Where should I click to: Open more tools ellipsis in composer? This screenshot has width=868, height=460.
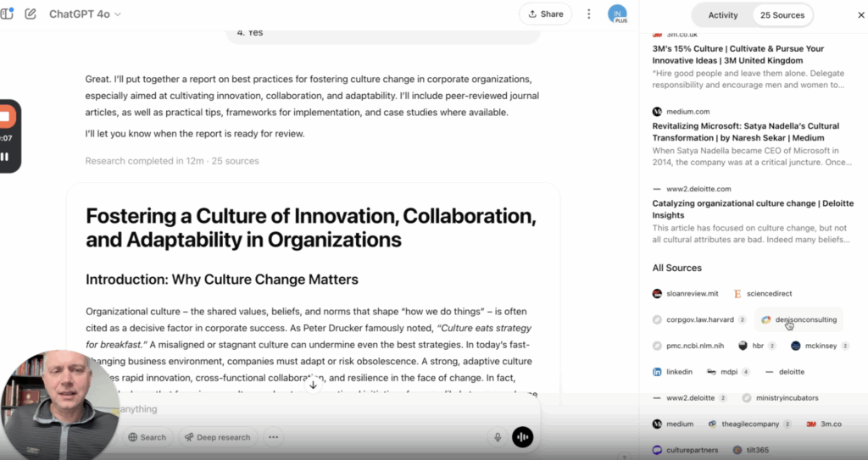(273, 437)
